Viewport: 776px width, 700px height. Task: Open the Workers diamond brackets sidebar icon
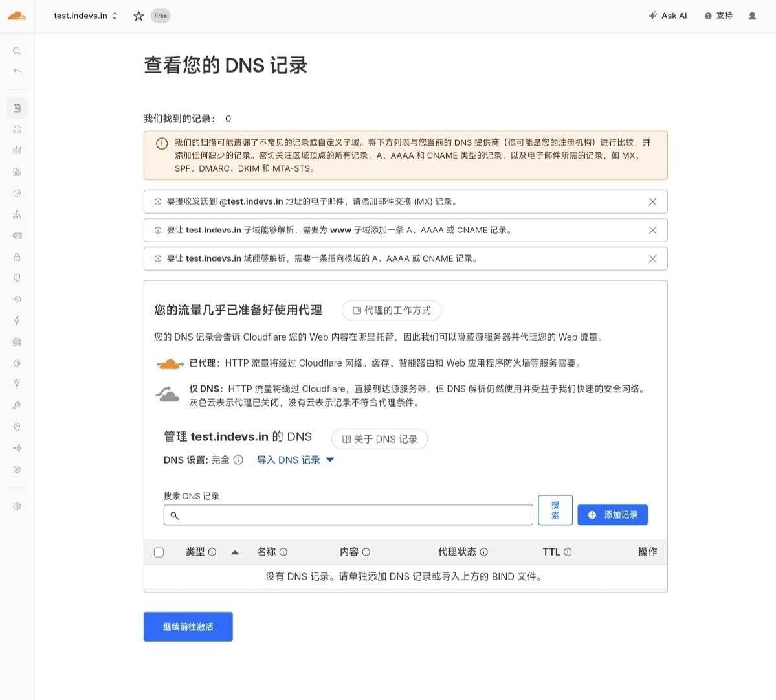coord(17,363)
